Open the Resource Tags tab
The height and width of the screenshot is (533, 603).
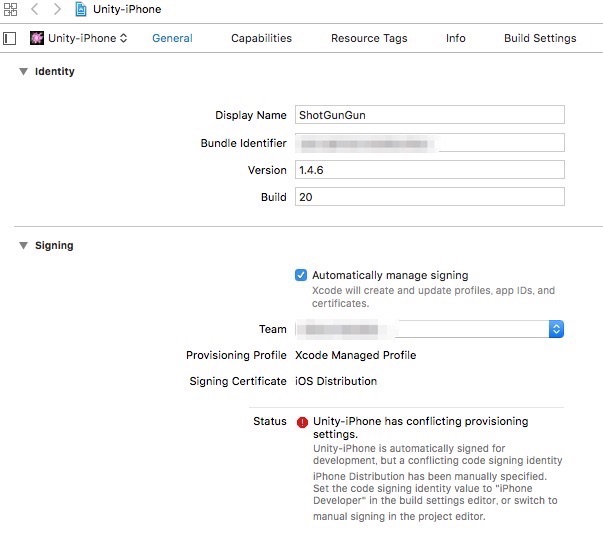pyautogui.click(x=369, y=38)
